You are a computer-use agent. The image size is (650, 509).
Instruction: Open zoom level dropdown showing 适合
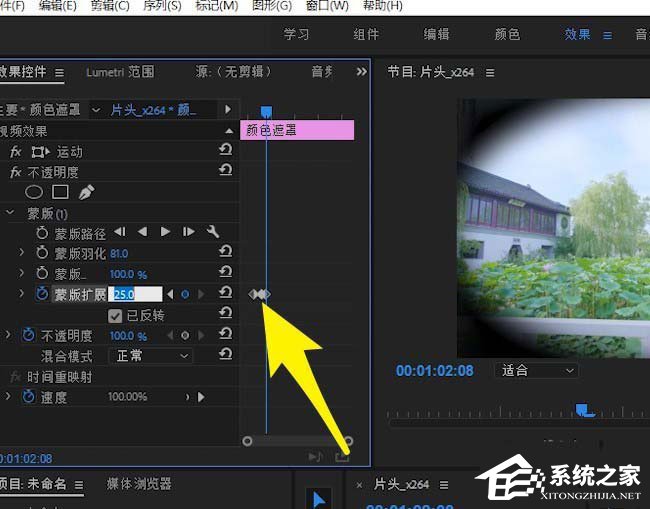pyautogui.click(x=536, y=370)
